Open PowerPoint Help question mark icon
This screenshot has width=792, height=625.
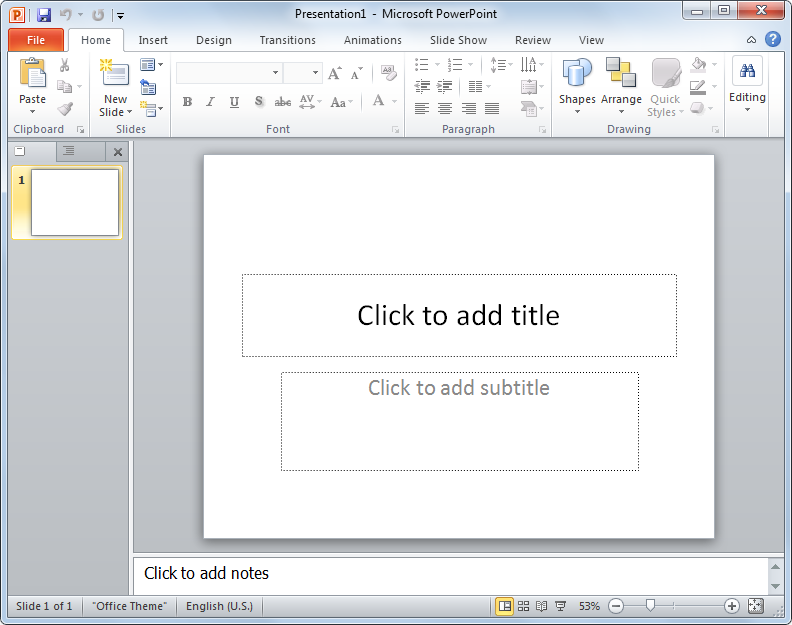point(773,40)
